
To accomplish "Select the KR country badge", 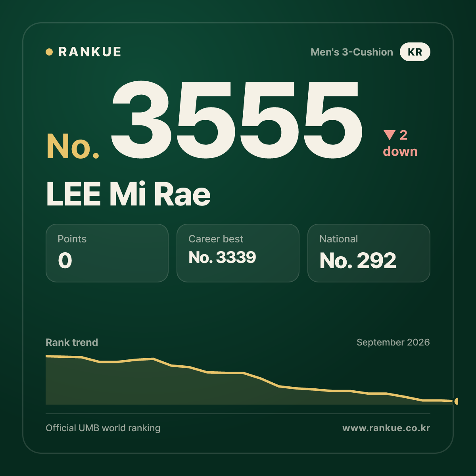I will (x=415, y=52).
